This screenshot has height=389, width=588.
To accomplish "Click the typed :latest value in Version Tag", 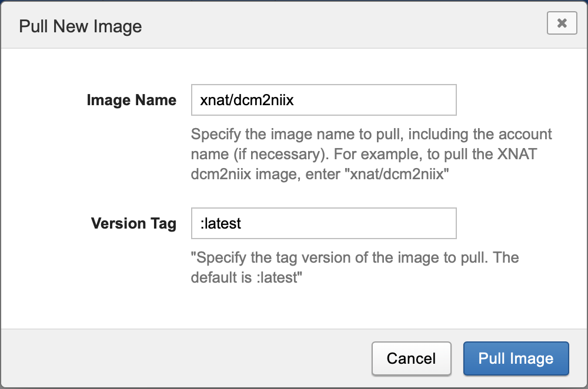I will click(221, 223).
